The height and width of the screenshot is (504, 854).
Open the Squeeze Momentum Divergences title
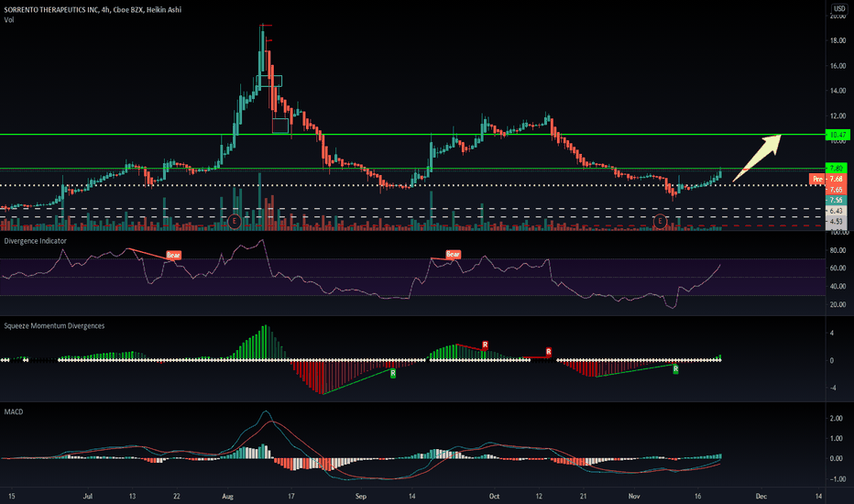pos(54,326)
